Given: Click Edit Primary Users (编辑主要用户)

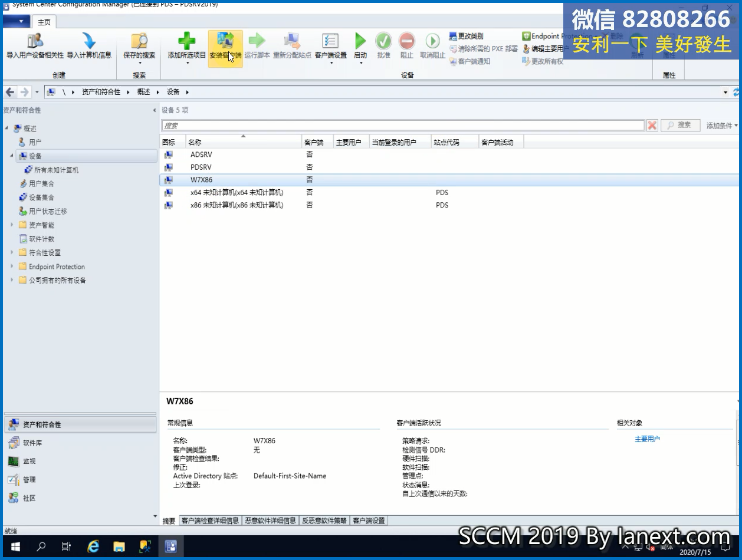Looking at the screenshot, I should point(546,49).
